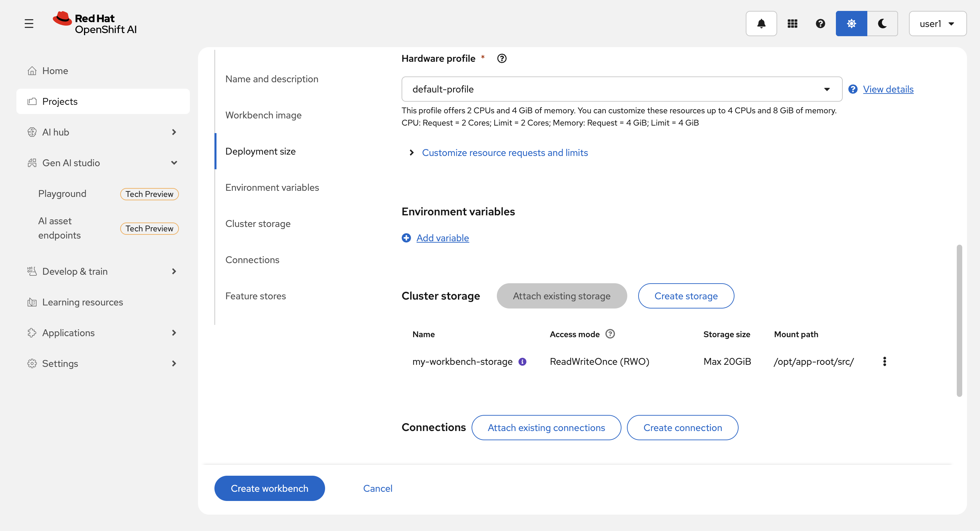Click the Add variable link
Image resolution: width=980 pixels, height=531 pixels.
[443, 238]
